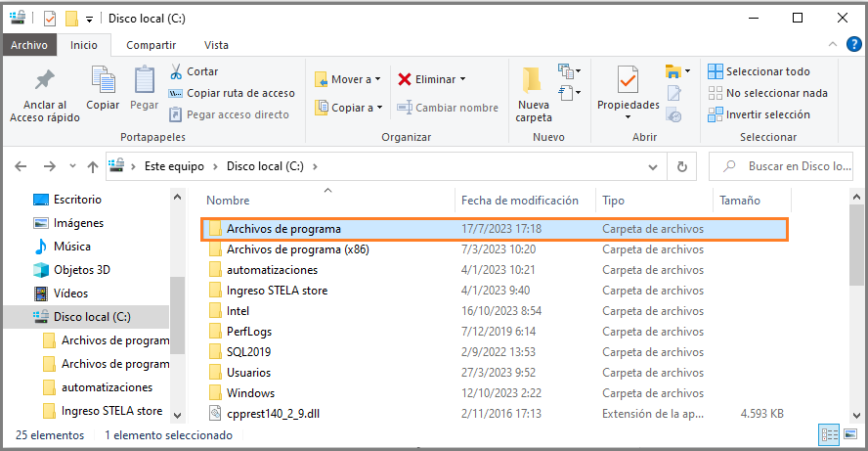Click the Propiedades checkmark icon

(x=628, y=80)
